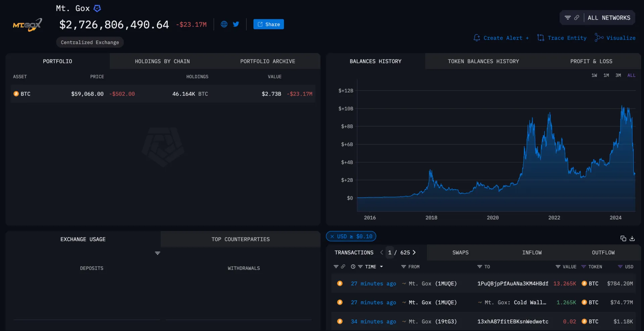
Task: Click the Share button
Action: click(x=268, y=24)
